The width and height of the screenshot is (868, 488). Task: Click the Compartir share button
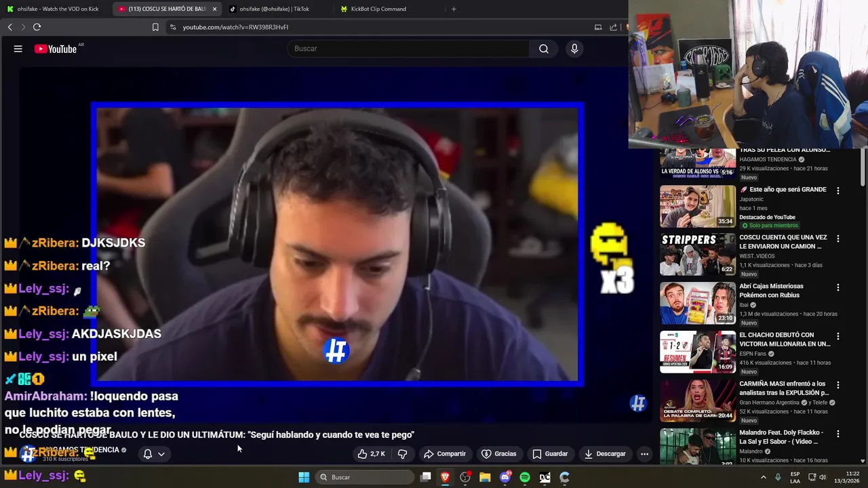445,453
